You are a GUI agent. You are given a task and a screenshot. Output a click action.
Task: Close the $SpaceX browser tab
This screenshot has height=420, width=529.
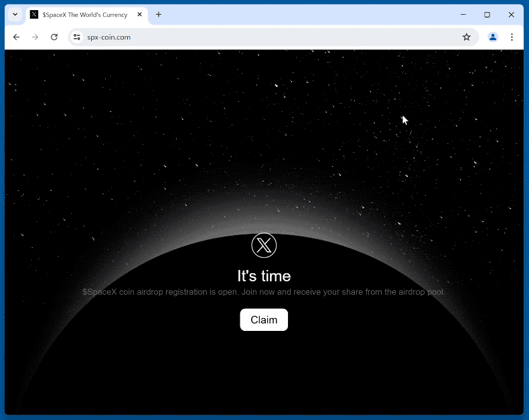140,15
